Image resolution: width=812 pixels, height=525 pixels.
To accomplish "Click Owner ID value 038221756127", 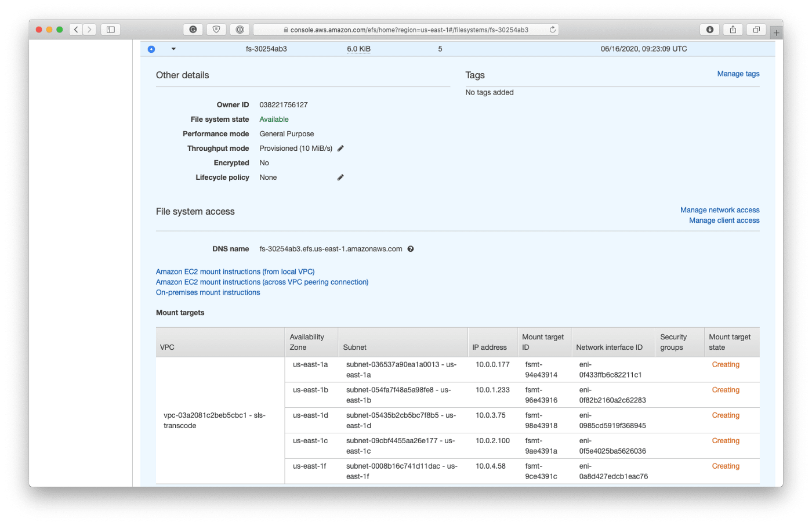I will tap(284, 105).
